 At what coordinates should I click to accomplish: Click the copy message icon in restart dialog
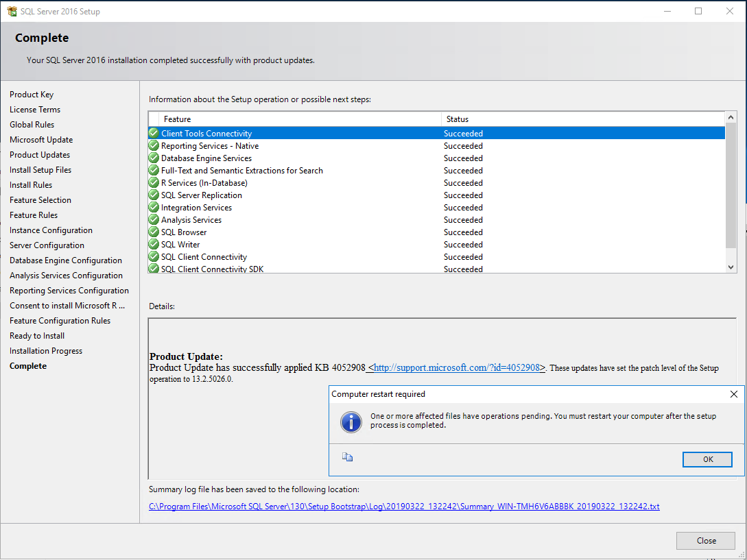347,457
